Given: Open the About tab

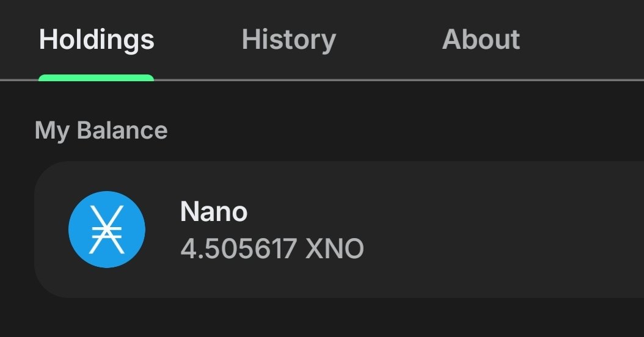Looking at the screenshot, I should point(481,40).
